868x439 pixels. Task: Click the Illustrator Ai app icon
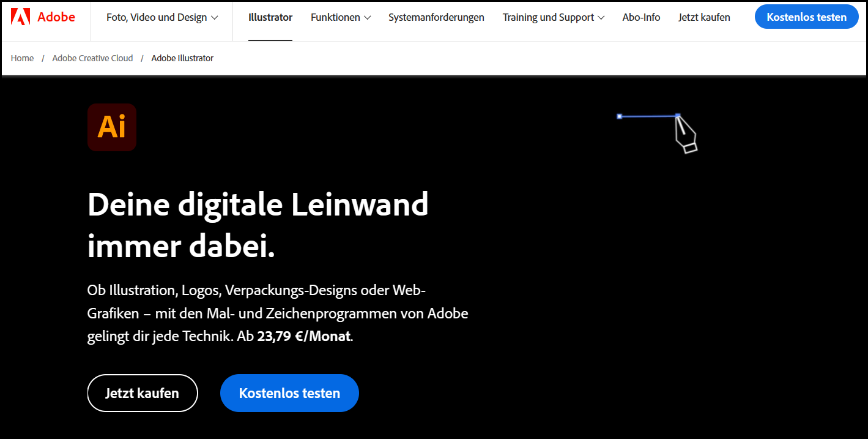tap(112, 127)
